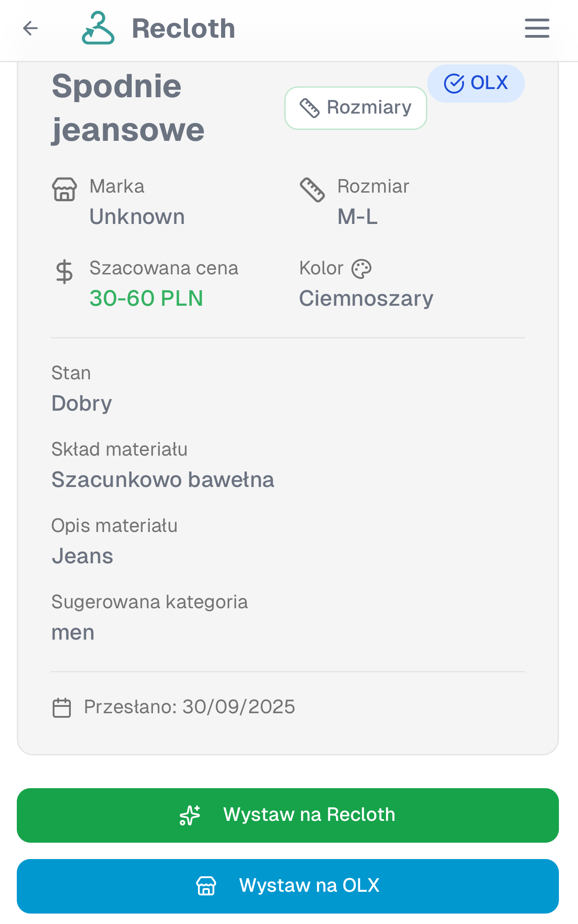Tap the Przesłano date text
This screenshot has height=924, width=578.
pyautogui.click(x=189, y=707)
